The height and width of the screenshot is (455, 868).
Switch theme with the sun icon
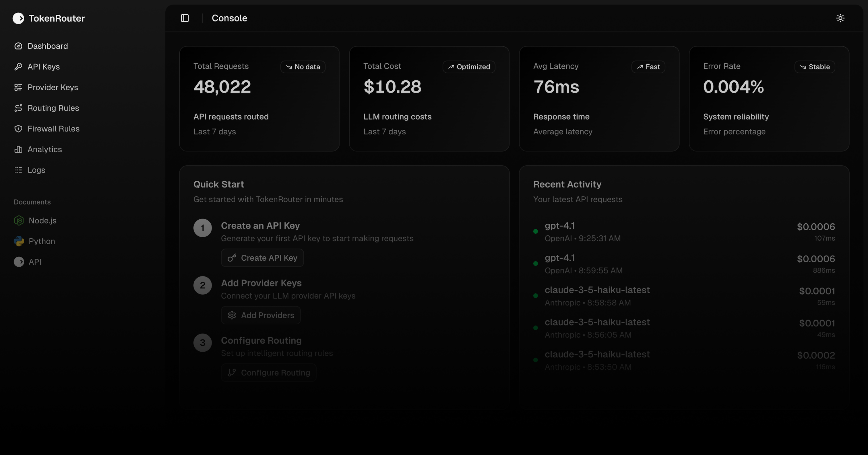(840, 18)
